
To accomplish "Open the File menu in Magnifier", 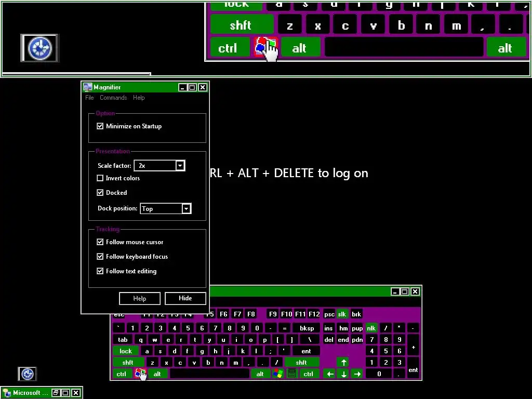I will (x=89, y=97).
